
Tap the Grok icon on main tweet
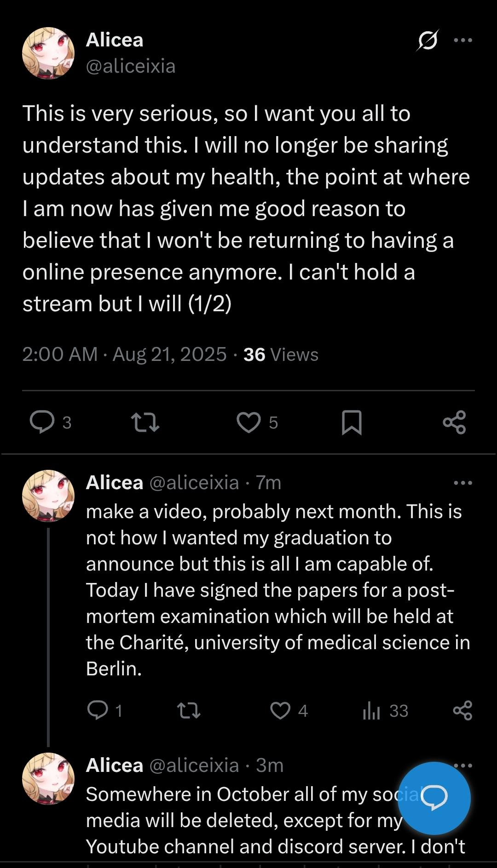(427, 40)
